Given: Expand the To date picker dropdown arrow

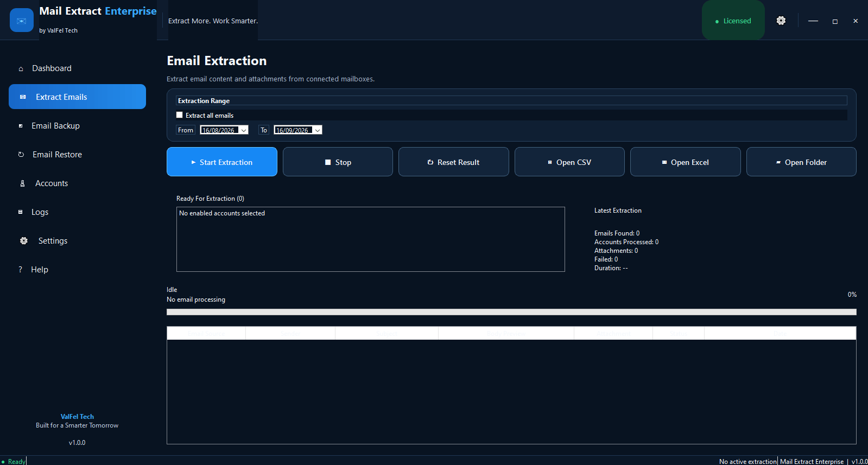Looking at the screenshot, I should coord(318,130).
